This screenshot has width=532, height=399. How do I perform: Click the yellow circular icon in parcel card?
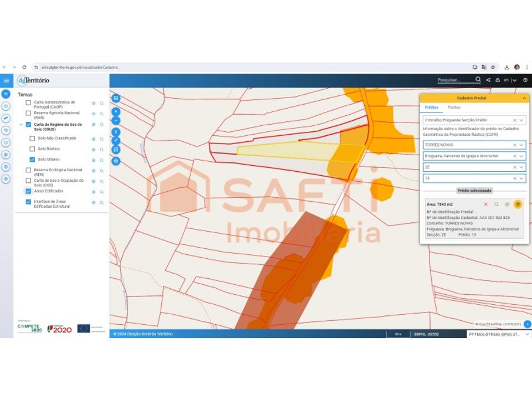518,204
